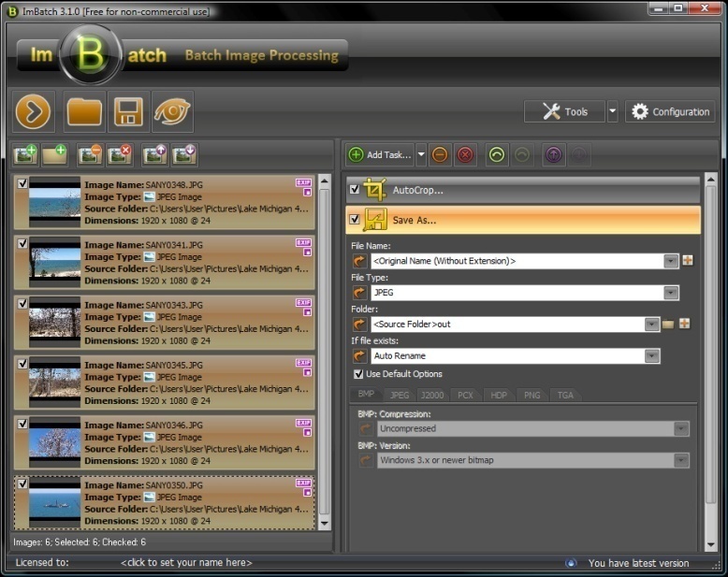Uncheck the SANY0348.JPG image checkbox
The height and width of the screenshot is (577, 728).
[22, 184]
